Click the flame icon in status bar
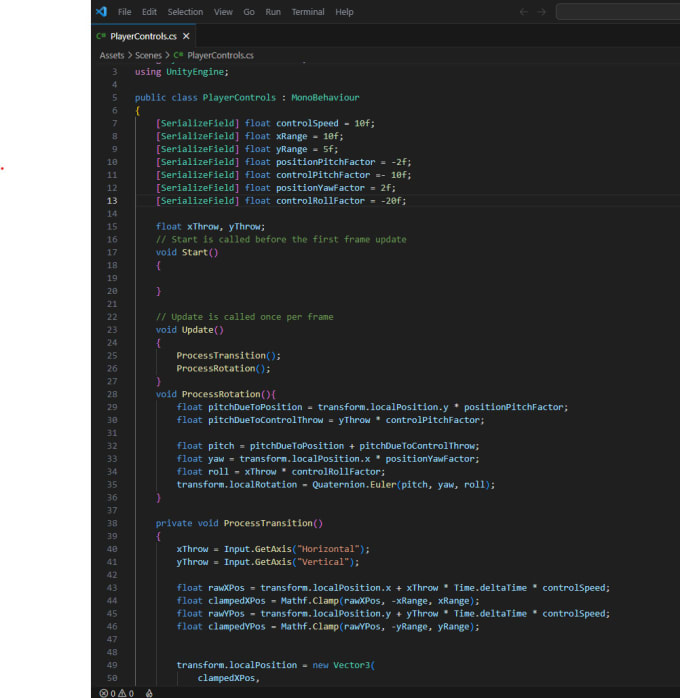Screen dimensions: 680x698 click(149, 693)
